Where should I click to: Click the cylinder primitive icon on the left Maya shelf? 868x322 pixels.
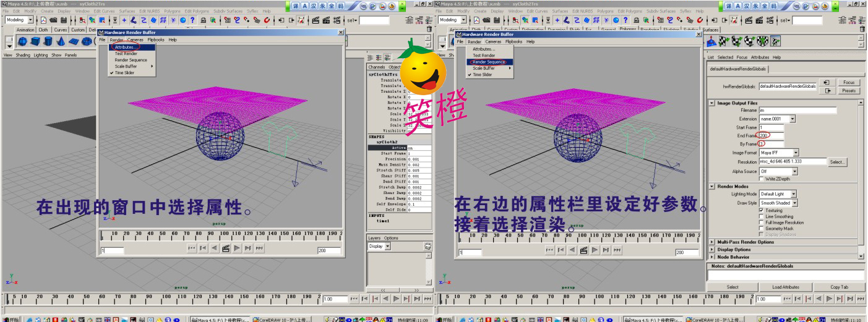point(48,41)
